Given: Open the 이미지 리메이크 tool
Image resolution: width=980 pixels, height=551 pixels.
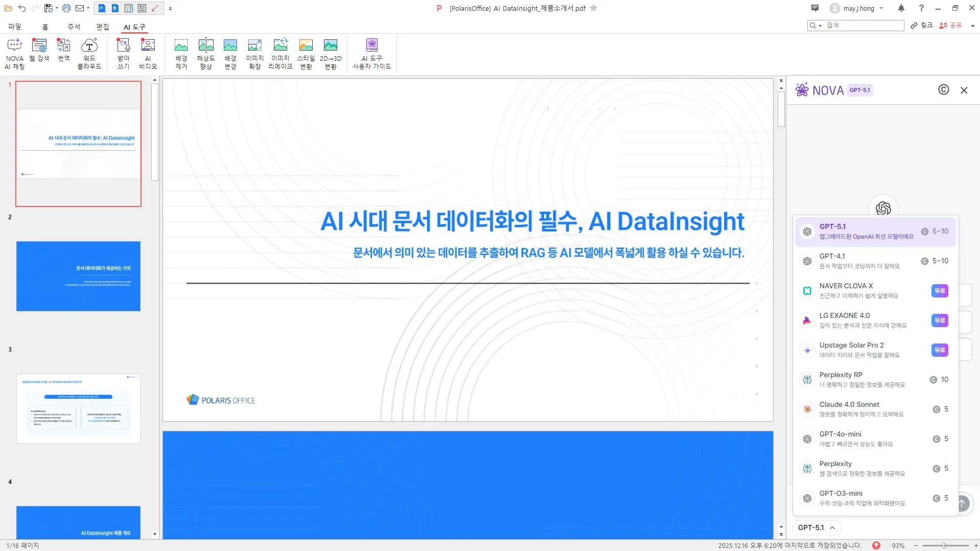Looking at the screenshot, I should click(x=281, y=53).
